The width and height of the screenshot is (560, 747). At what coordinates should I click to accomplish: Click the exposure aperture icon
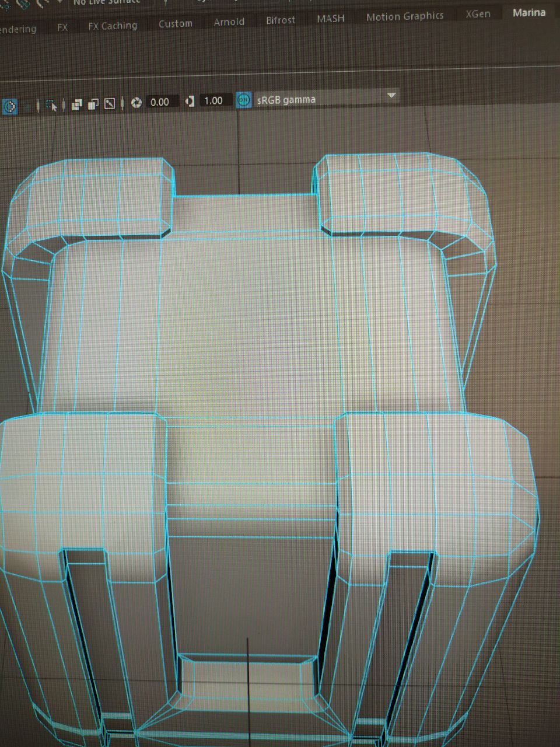pos(136,103)
